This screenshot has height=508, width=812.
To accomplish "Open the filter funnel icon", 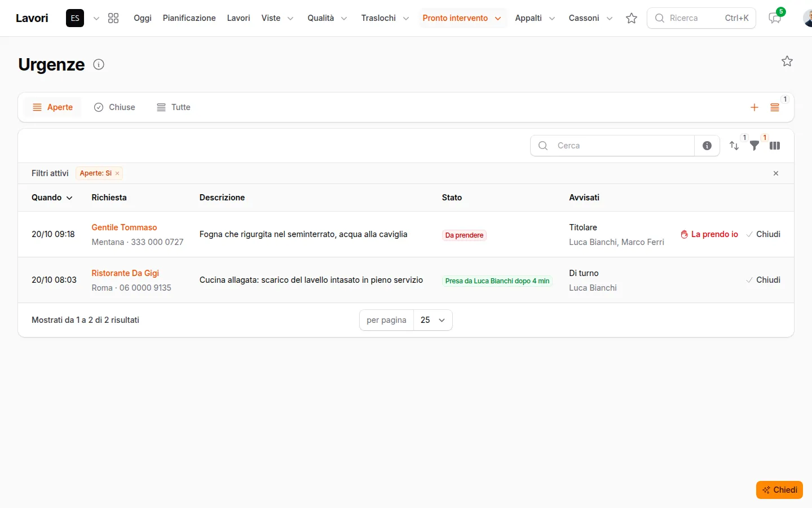I will pos(754,146).
